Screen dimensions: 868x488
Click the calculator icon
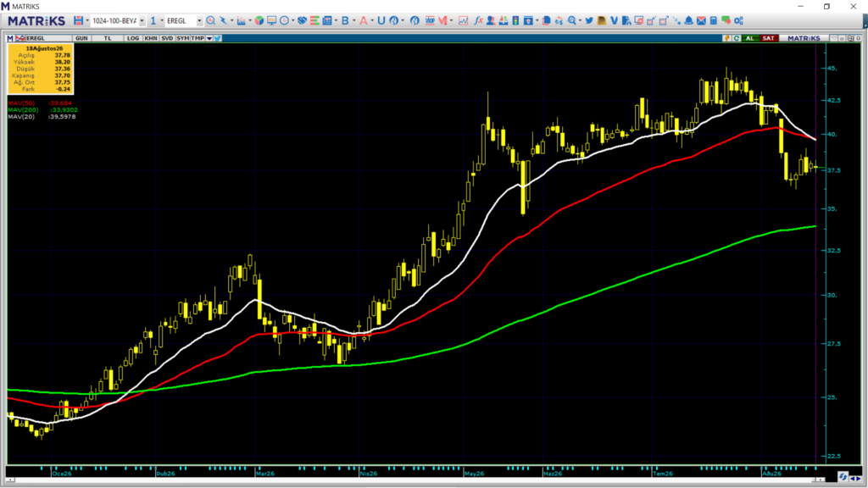click(714, 20)
